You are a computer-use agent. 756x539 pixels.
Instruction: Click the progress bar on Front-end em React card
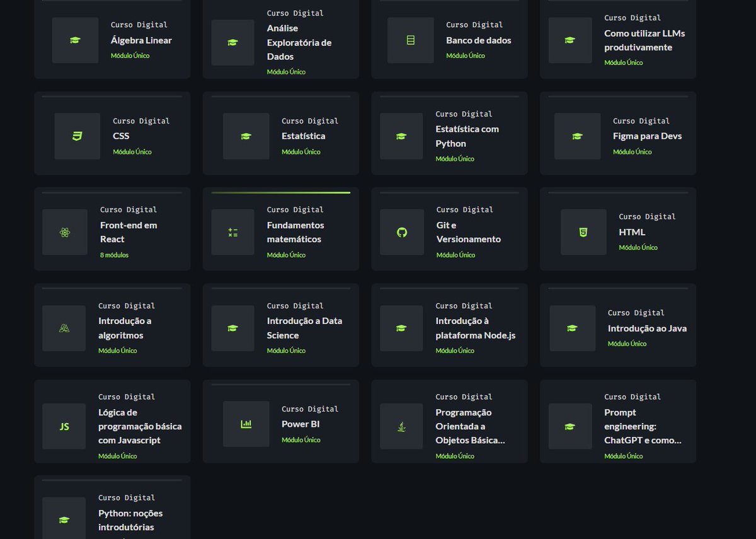[112, 192]
